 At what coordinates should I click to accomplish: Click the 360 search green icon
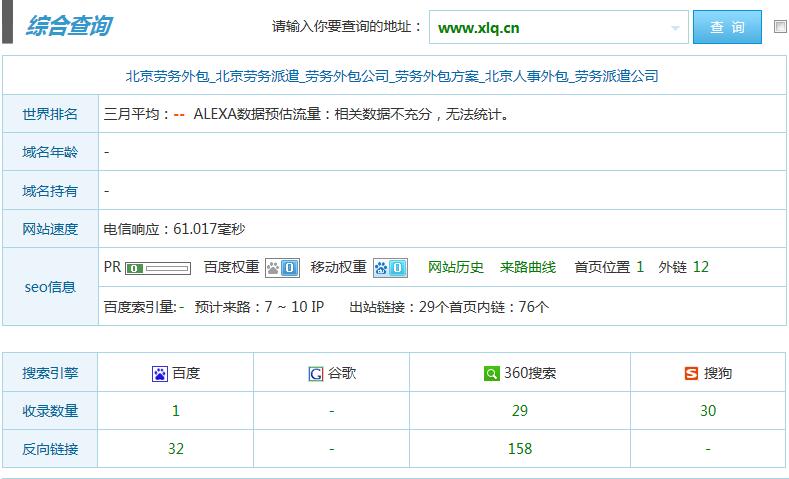[491, 374]
